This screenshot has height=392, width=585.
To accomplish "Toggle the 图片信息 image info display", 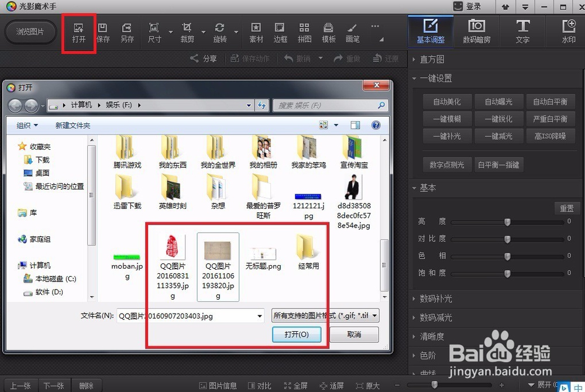I will point(219,386).
